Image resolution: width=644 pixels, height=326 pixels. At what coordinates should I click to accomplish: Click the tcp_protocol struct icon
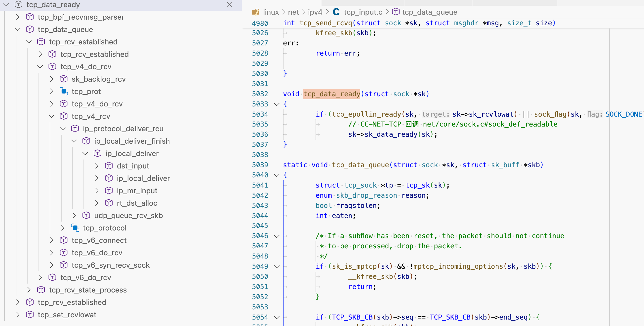(75, 228)
